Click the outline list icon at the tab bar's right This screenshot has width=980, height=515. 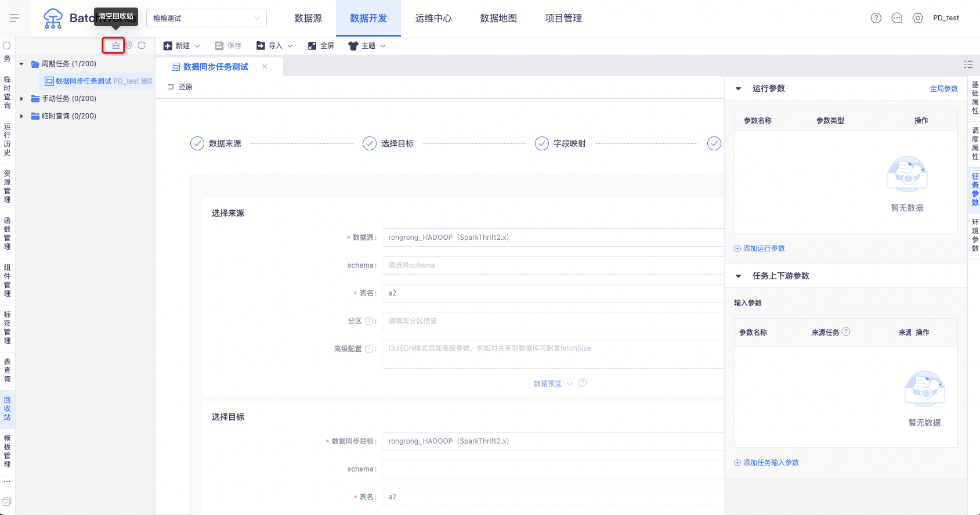click(x=968, y=64)
